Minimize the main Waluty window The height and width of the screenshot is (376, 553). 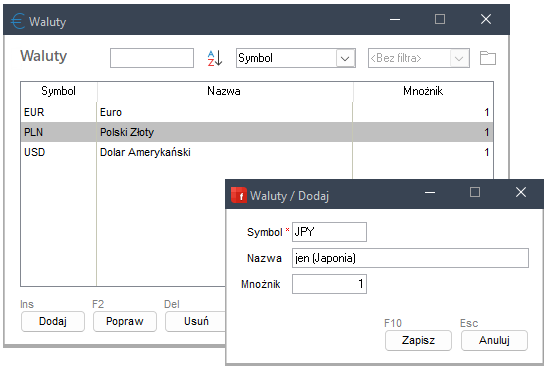point(395,19)
